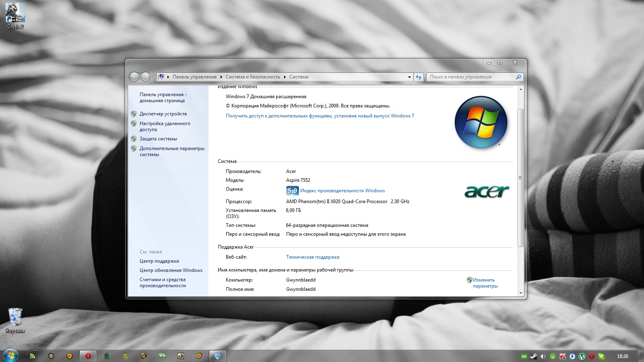
Task: Click the Show desktop strip beside the clock
Action: 641,356
